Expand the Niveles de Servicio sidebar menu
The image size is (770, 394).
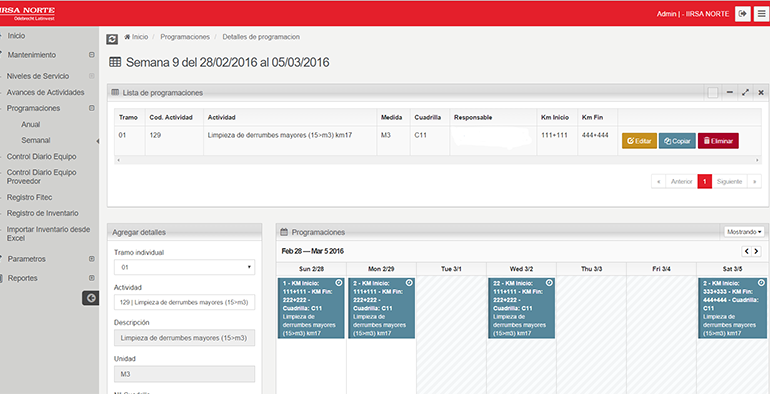pyautogui.click(x=91, y=76)
